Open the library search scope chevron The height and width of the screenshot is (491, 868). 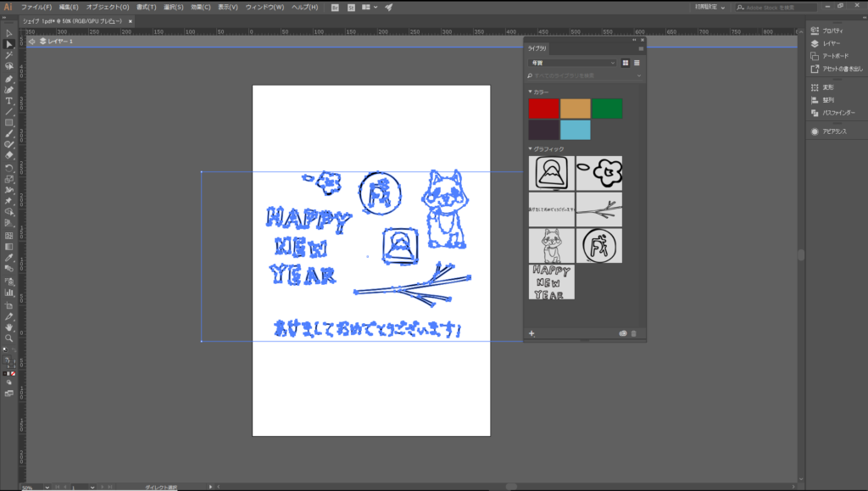tap(639, 75)
